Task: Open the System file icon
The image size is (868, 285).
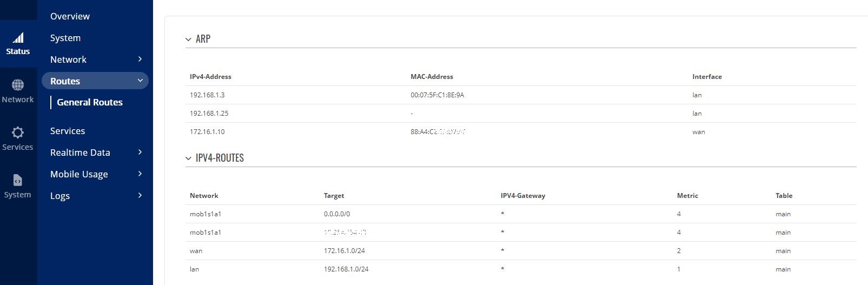Action: tap(18, 180)
